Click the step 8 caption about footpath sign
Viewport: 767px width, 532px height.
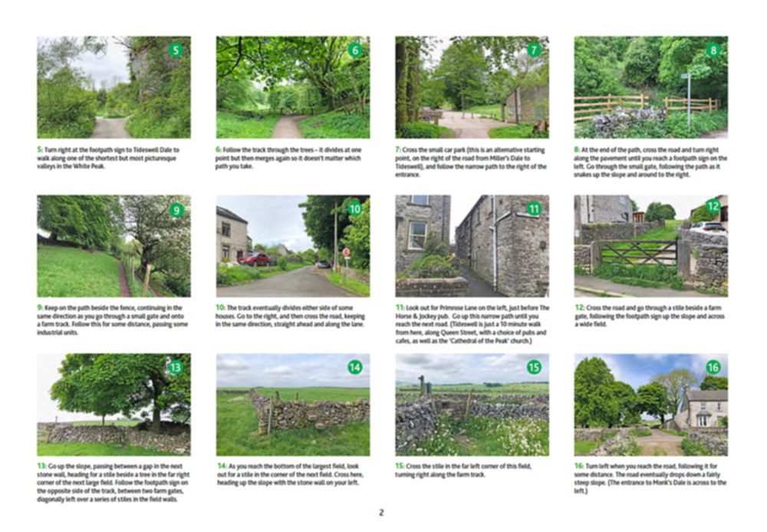pyautogui.click(x=650, y=163)
